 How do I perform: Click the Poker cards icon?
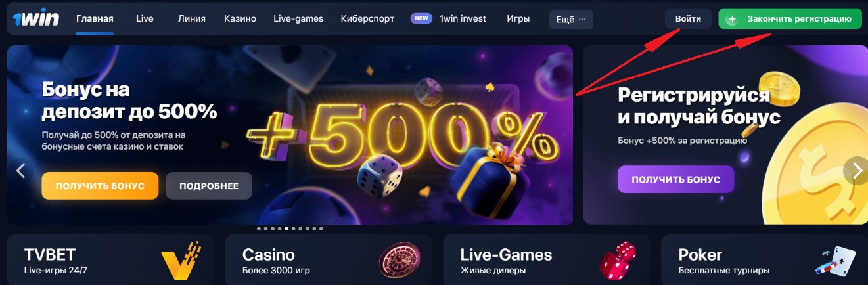(x=835, y=262)
